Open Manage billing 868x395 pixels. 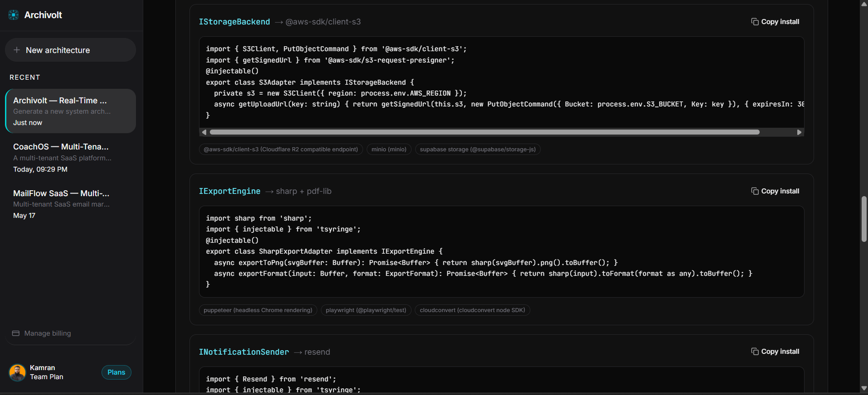[70, 333]
